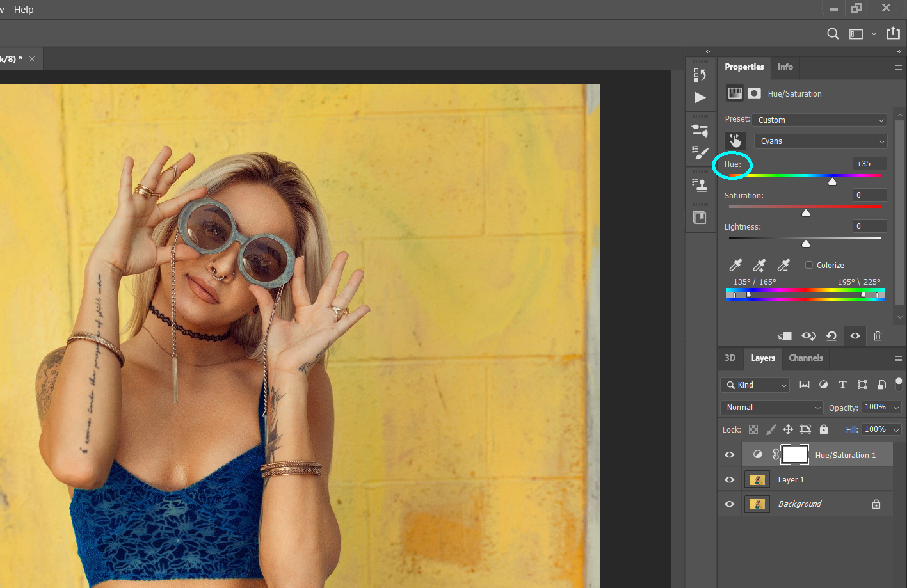Switch to the Properties tab

tap(744, 67)
